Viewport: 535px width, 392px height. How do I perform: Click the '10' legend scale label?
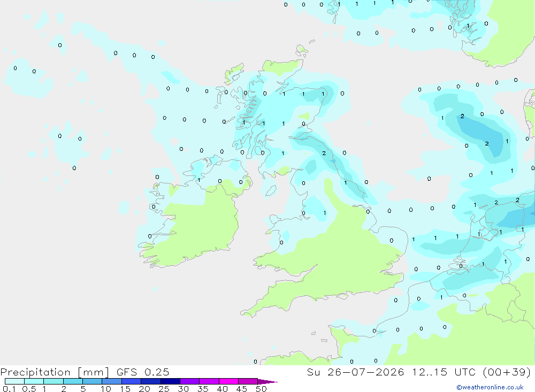point(106,389)
